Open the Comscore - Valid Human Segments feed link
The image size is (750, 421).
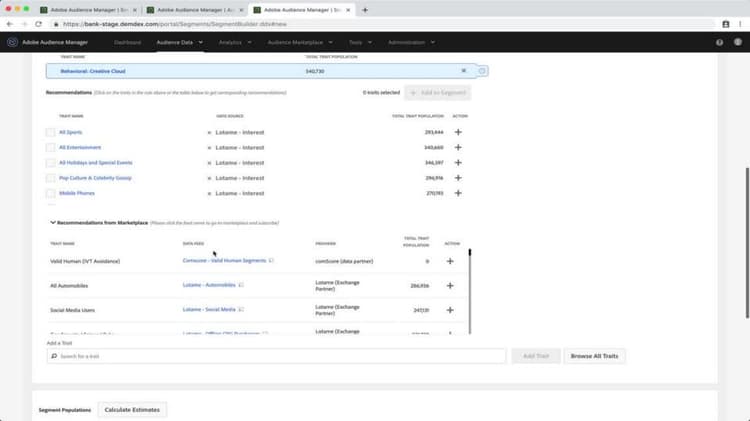pos(224,261)
